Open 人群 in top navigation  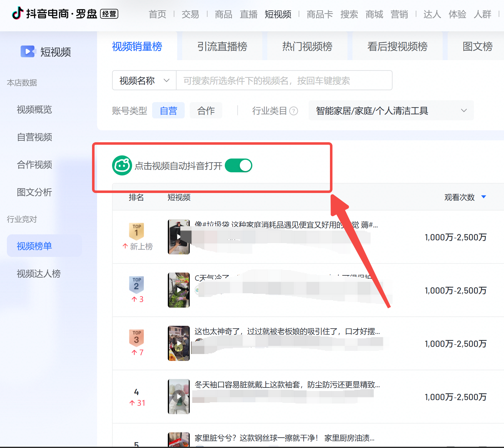coord(483,14)
